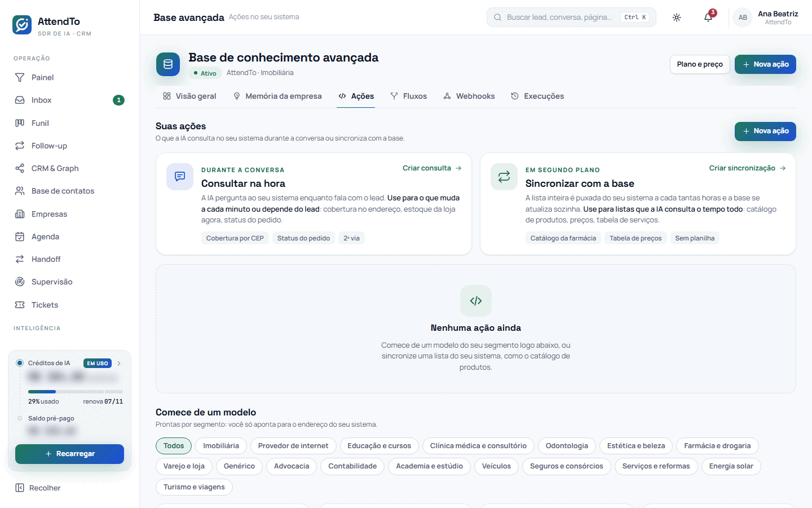
Task: Open Empresas in sidebar
Action: click(x=69, y=214)
